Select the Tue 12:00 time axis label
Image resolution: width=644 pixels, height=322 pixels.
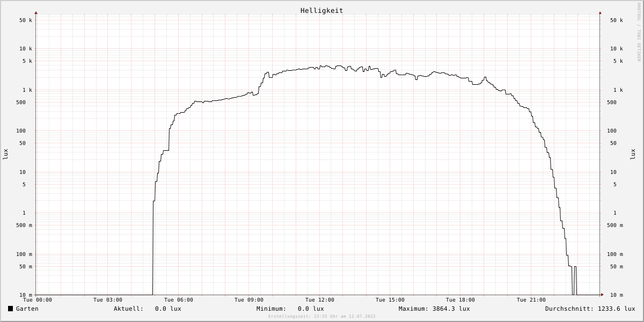[x=320, y=300]
